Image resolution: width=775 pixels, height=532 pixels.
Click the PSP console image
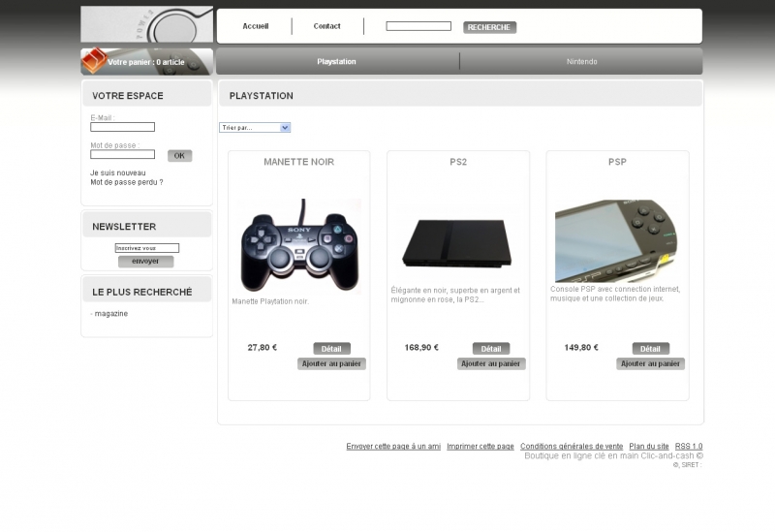click(616, 240)
